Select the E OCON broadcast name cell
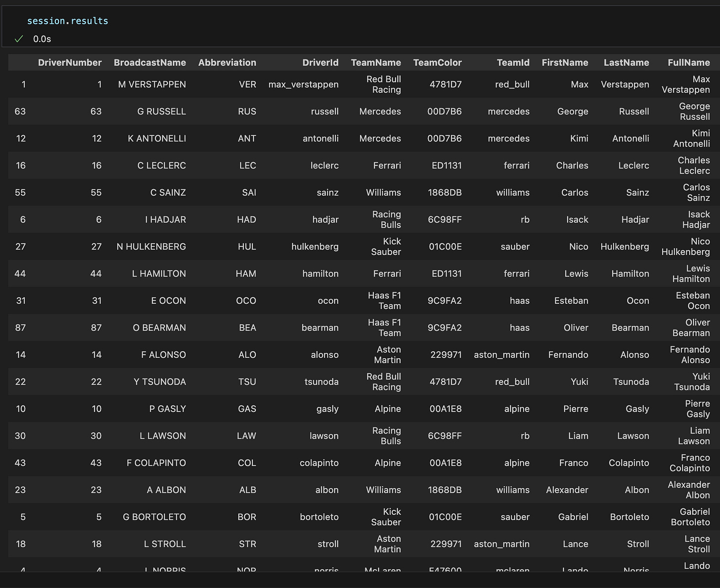 pyautogui.click(x=169, y=301)
